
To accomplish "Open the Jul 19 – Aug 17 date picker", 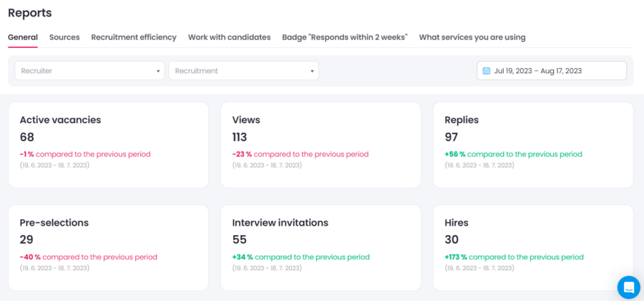I will click(x=551, y=71).
